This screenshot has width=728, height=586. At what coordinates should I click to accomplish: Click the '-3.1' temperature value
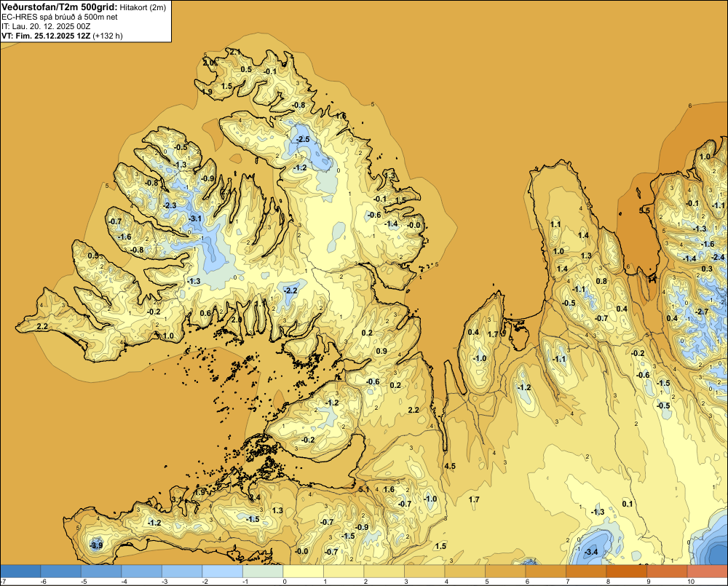[195, 218]
